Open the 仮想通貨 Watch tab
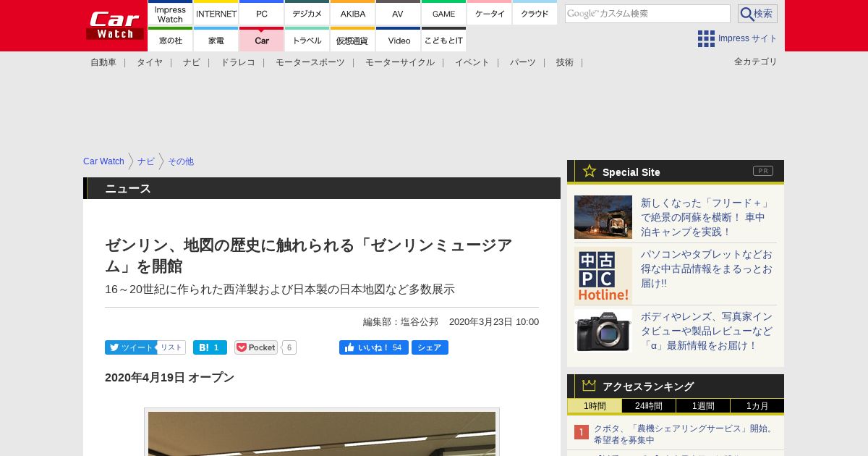The height and width of the screenshot is (456, 868). click(x=353, y=39)
